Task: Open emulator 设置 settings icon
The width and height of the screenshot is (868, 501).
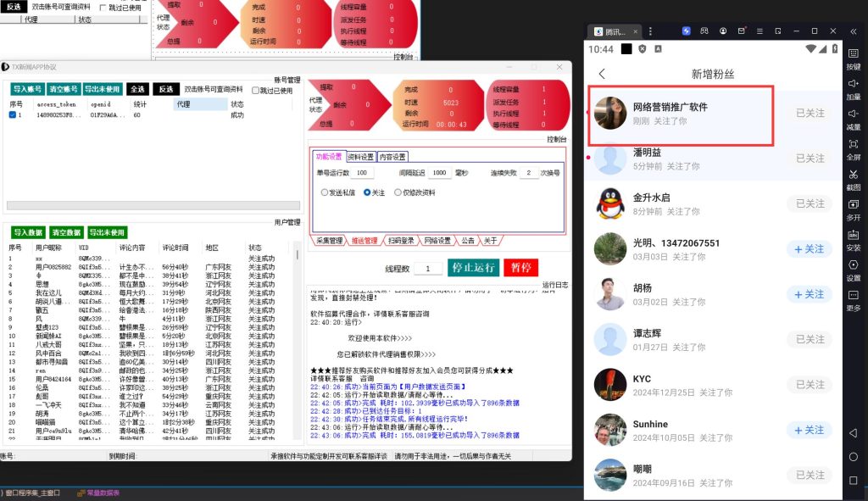Action: click(x=853, y=265)
